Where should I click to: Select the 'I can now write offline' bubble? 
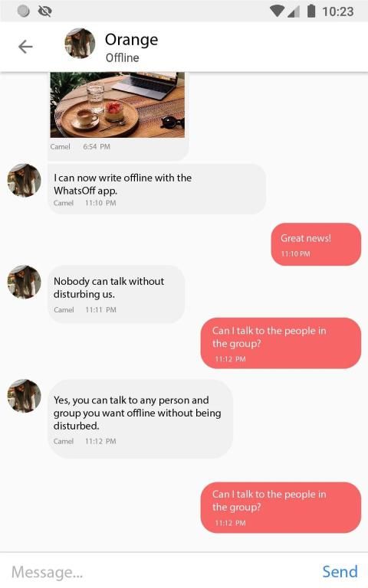[x=157, y=189]
